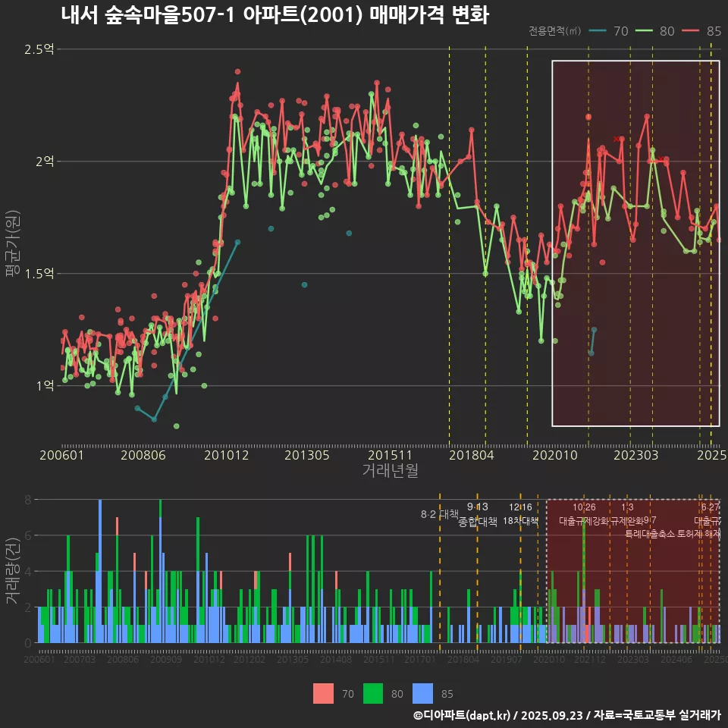728x728 pixels.
Task: Click 200909 on the volume chart axis
Action: pos(166,659)
